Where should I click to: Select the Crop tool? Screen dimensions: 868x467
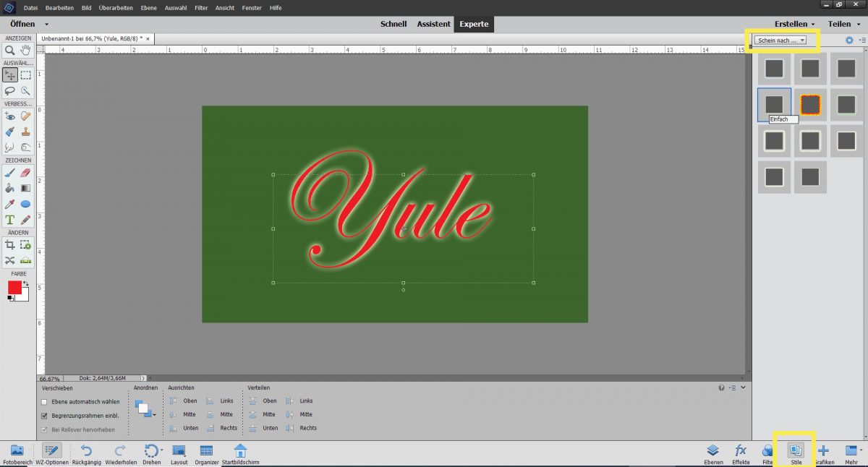point(10,244)
